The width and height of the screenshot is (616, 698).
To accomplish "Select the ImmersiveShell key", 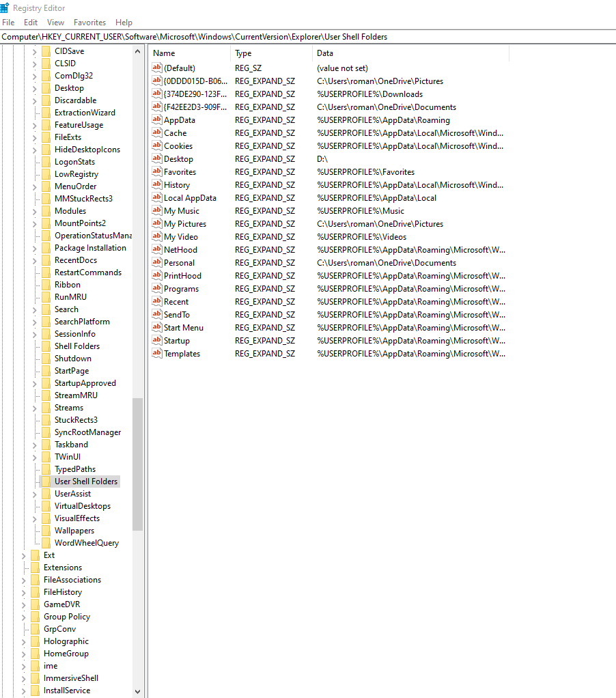I will pyautogui.click(x=71, y=678).
